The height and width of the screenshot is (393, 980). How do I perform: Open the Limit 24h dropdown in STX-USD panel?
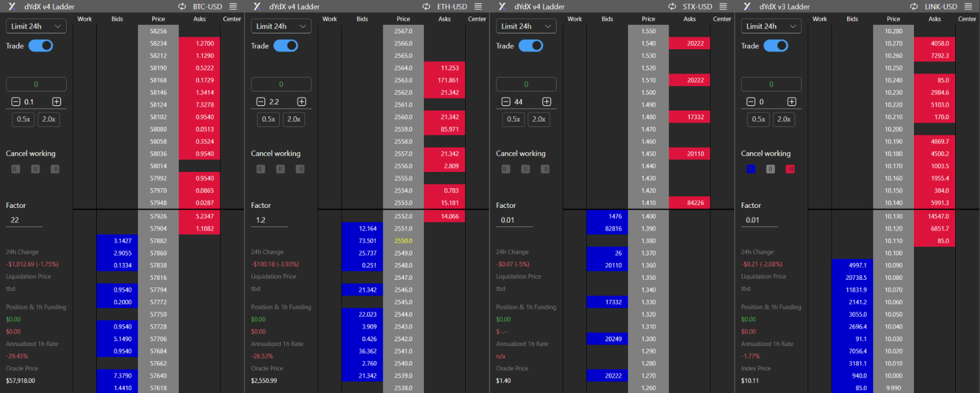pyautogui.click(x=526, y=26)
